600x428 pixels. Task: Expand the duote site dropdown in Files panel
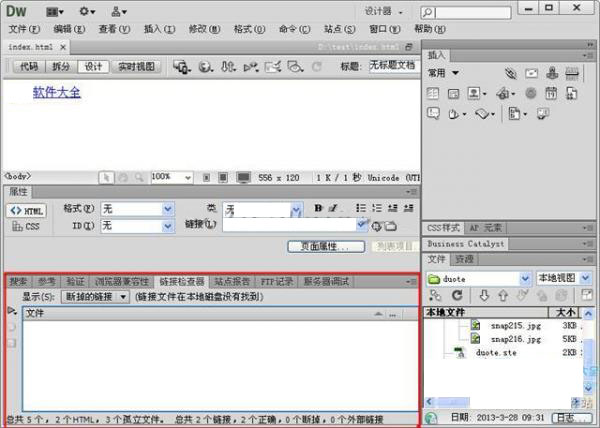point(526,278)
